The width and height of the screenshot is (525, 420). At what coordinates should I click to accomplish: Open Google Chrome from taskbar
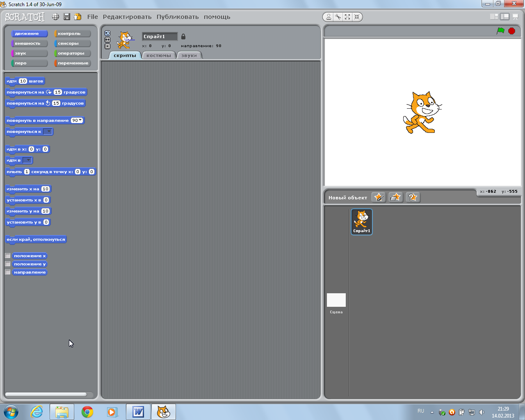point(87,412)
